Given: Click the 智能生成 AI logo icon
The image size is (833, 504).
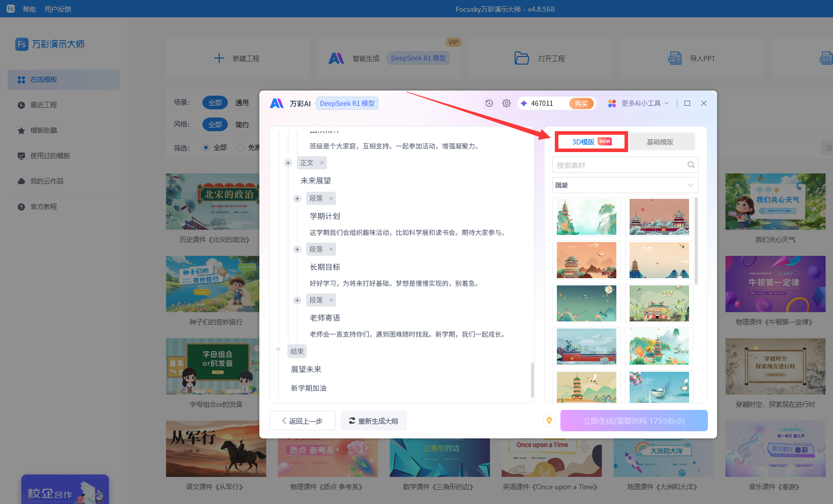Looking at the screenshot, I should click(x=336, y=58).
